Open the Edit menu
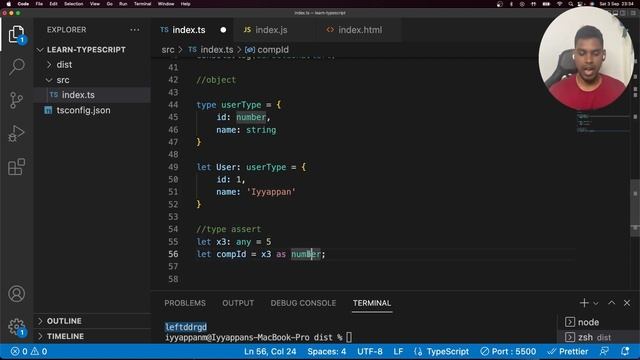Screen dimensions: 640x360 (x=53, y=4)
